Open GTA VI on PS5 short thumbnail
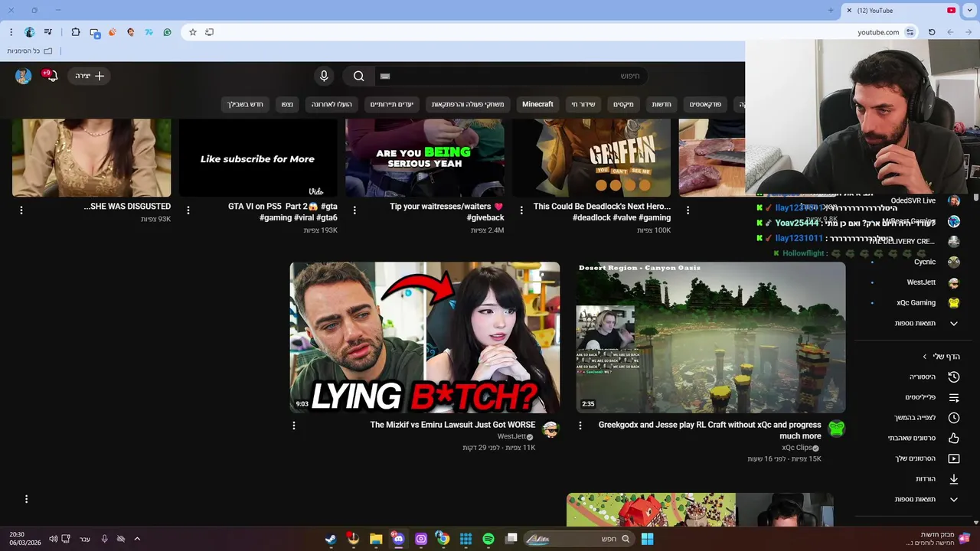Viewport: 980px width, 551px height. [258, 158]
